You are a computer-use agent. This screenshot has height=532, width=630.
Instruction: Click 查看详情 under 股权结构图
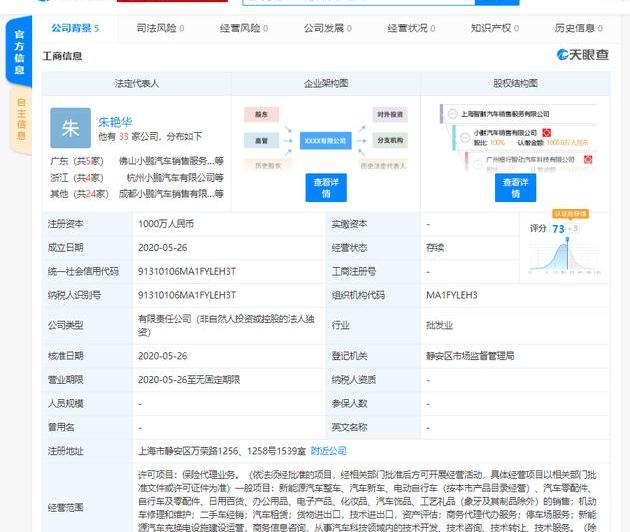(x=515, y=188)
